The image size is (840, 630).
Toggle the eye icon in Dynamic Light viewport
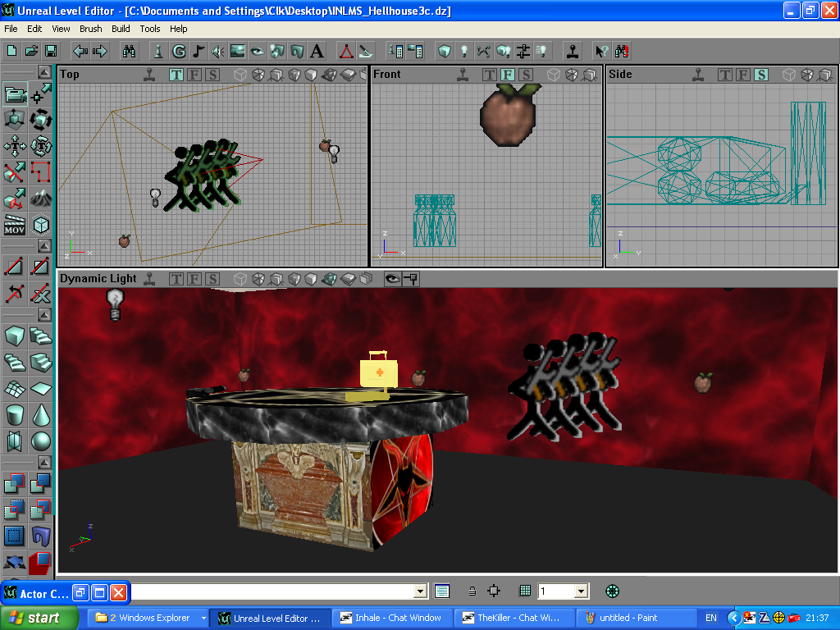pyautogui.click(x=392, y=279)
